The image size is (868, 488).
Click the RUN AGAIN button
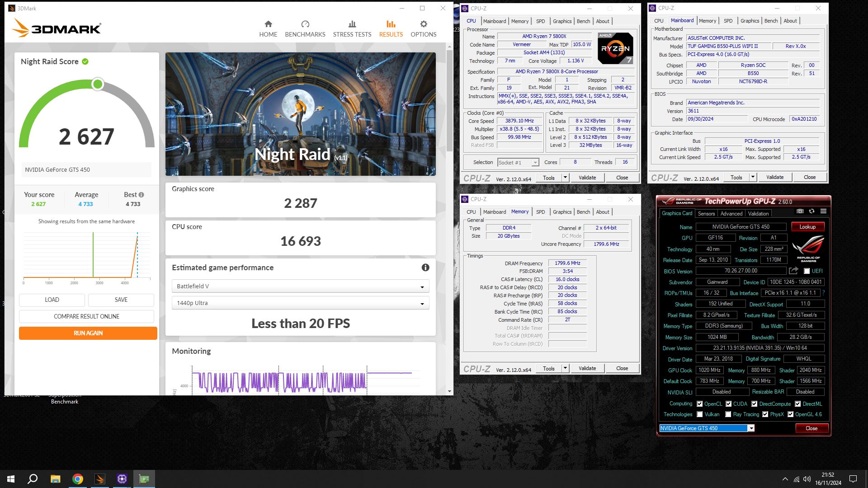(x=88, y=333)
